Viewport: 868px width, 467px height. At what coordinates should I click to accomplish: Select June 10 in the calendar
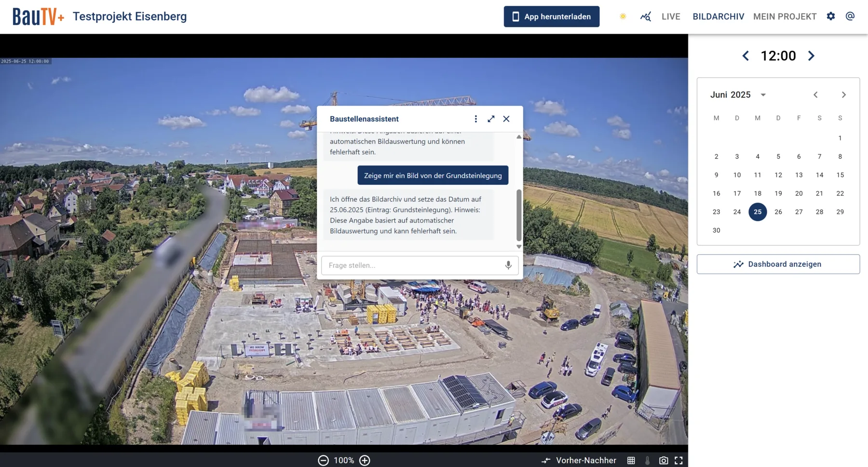point(737,175)
